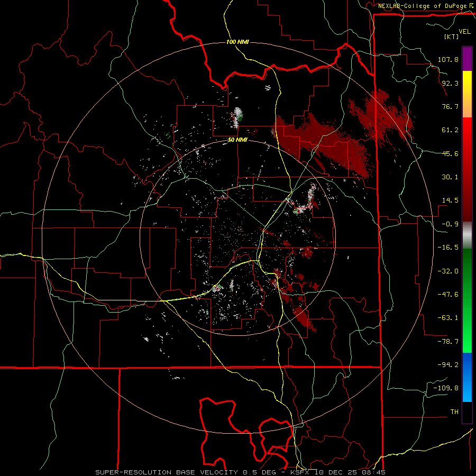476x476 pixels.
Task: Click the -47.6 velocity scale value
Action: (448, 295)
